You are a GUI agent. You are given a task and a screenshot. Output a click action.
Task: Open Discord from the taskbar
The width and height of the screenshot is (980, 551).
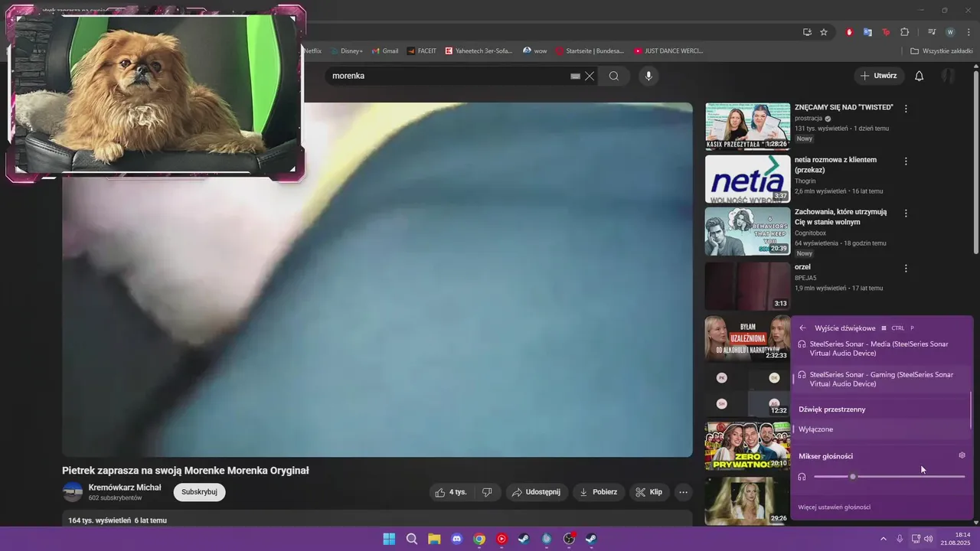point(457,539)
